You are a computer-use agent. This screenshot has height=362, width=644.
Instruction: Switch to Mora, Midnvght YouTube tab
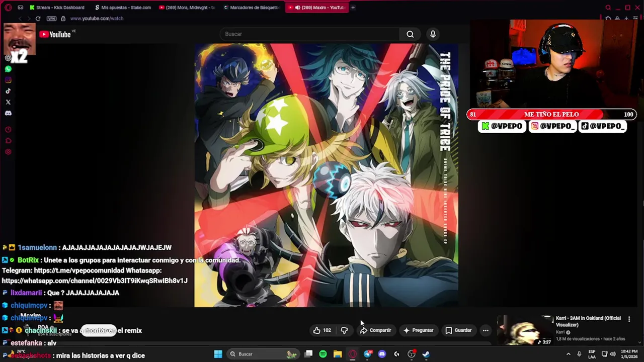[x=187, y=8]
